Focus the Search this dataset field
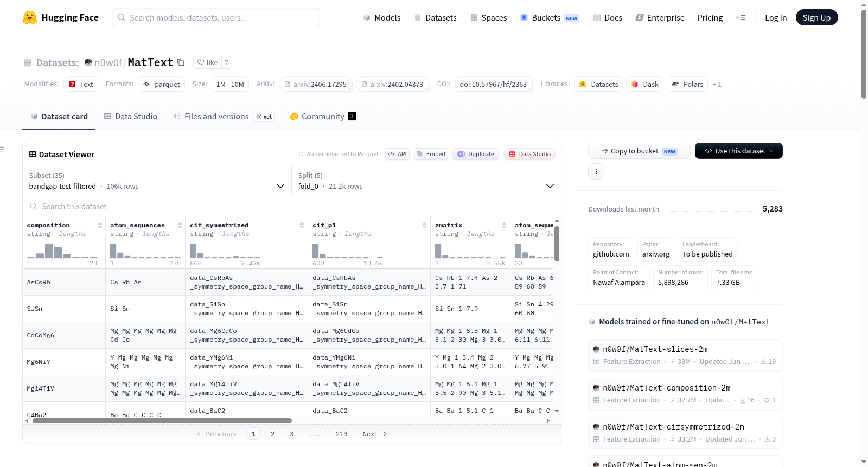 click(292, 206)
